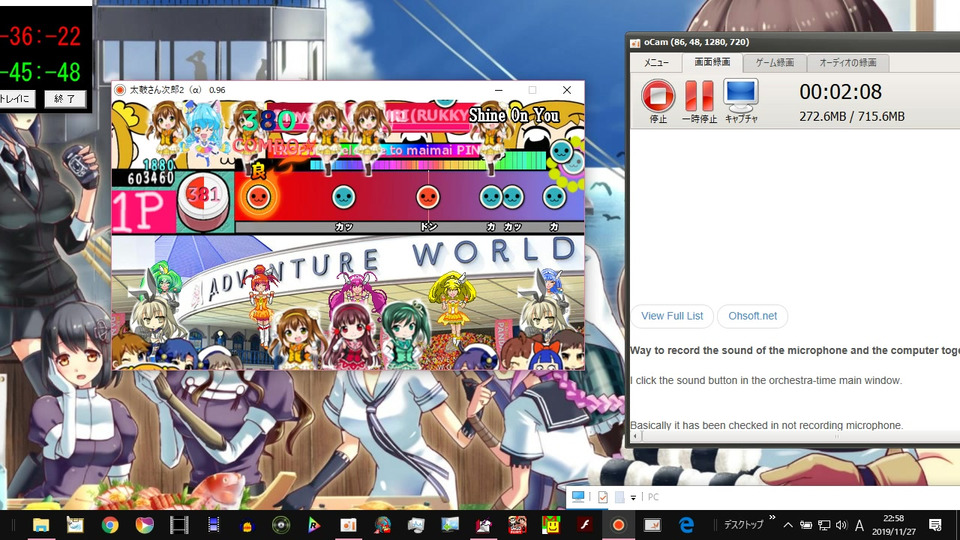Screen dimensions: 960x540
Task: Switch to the オーディオの録画 tab
Action: tap(847, 62)
